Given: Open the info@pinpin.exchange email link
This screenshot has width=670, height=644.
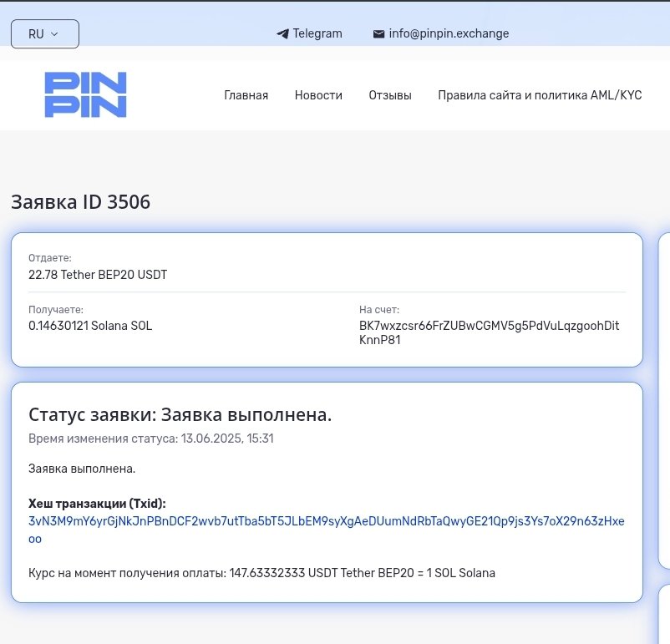Looking at the screenshot, I should (449, 34).
